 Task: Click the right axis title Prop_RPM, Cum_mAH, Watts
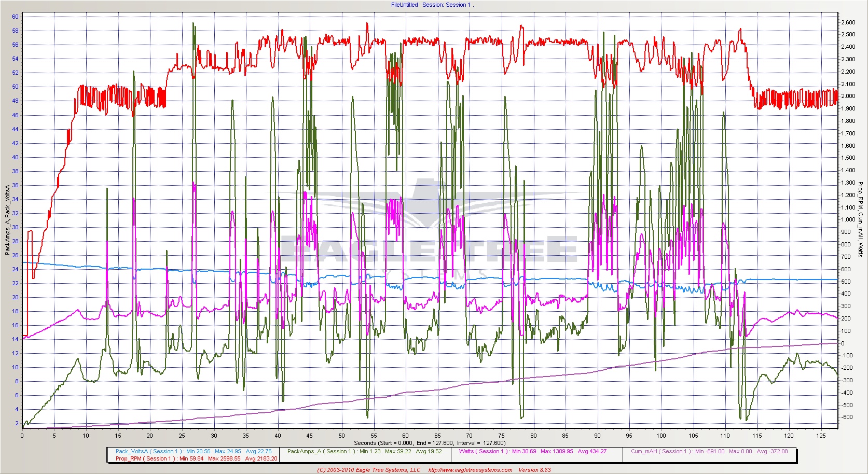[x=860, y=219]
